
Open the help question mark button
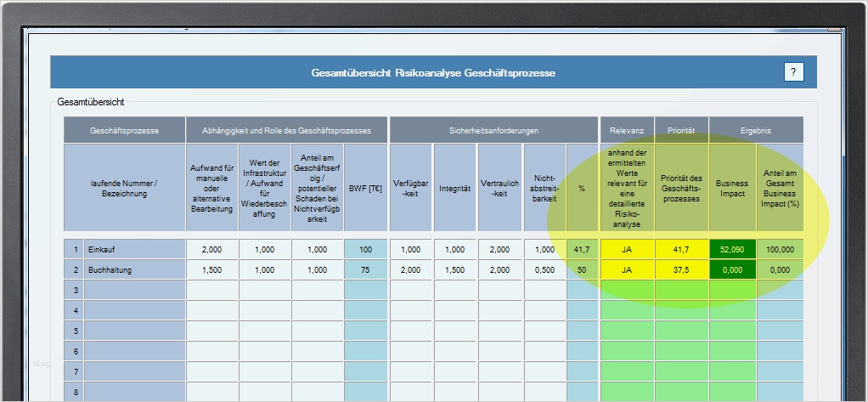pos(793,72)
